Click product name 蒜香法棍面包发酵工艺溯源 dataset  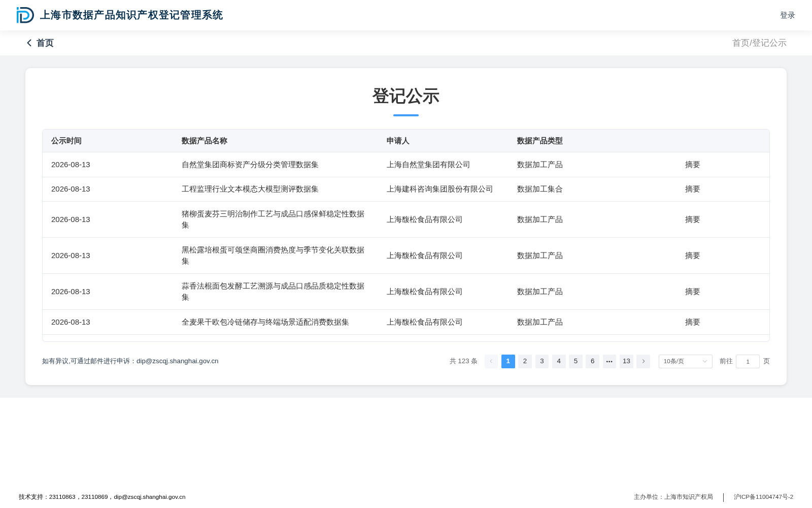tap(273, 292)
